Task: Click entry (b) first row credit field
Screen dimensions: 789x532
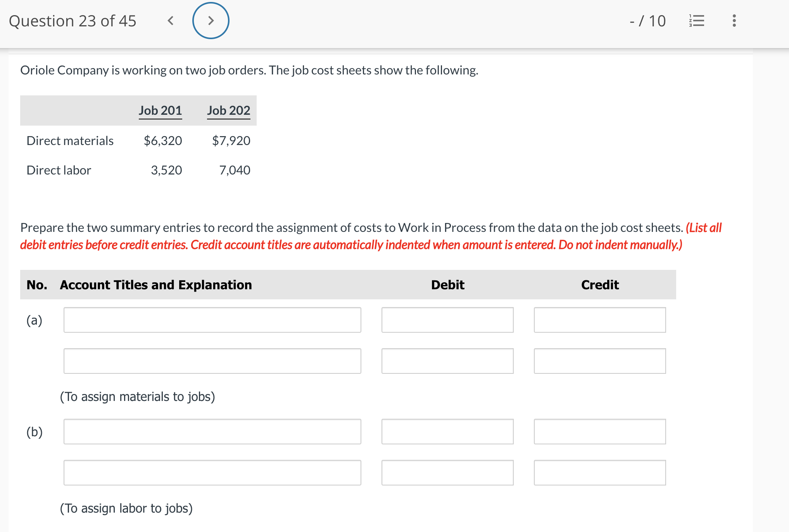Action: [x=599, y=432]
